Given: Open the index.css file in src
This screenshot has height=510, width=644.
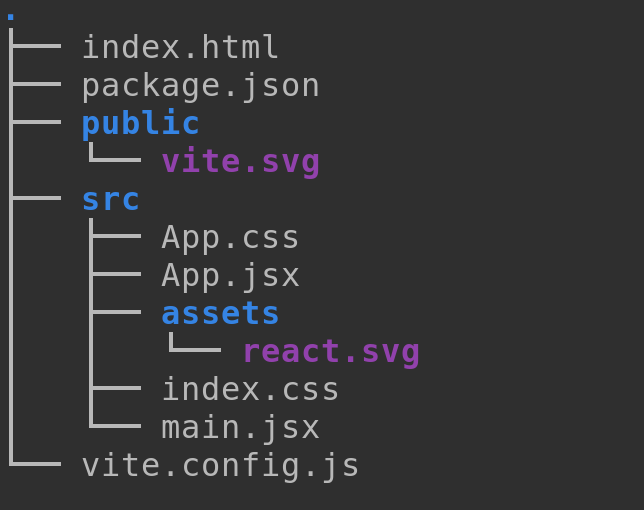Looking at the screenshot, I should tap(250, 390).
